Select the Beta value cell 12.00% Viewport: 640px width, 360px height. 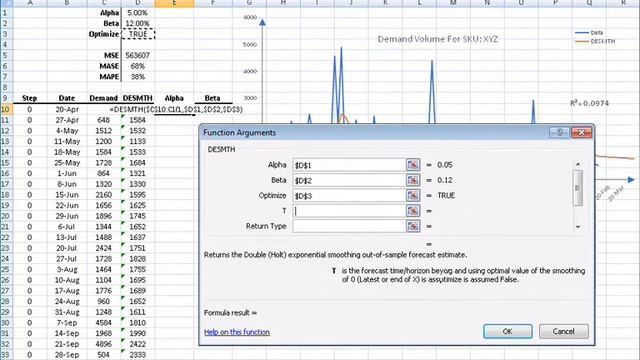tap(138, 23)
